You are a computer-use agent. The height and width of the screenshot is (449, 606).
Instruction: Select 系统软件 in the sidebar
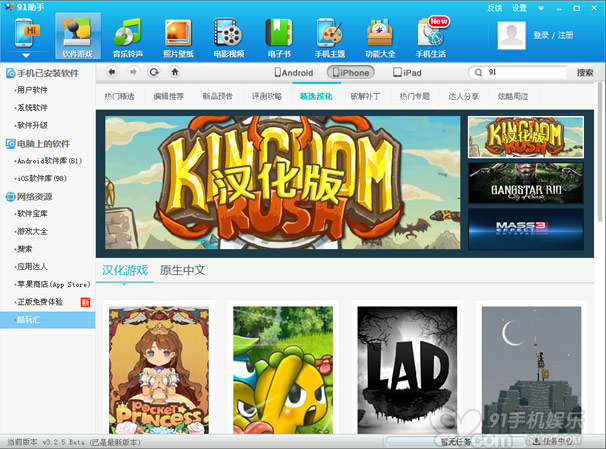coord(32,108)
